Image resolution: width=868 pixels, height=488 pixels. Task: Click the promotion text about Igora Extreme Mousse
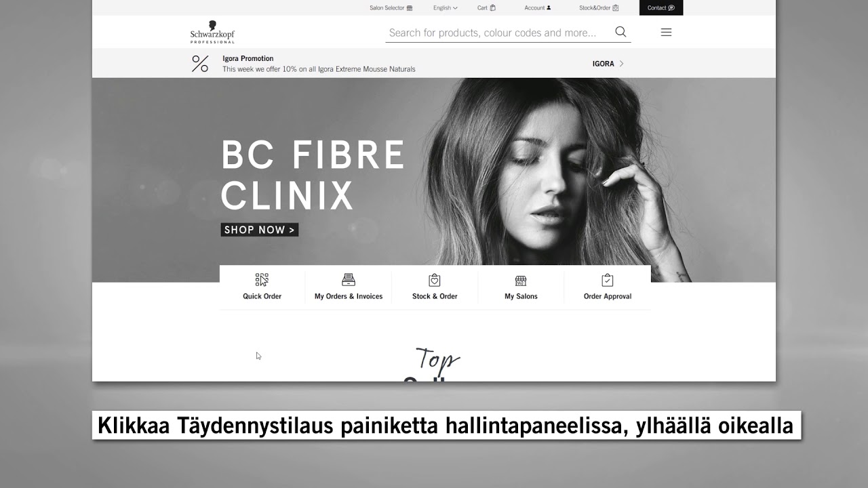[x=319, y=69]
